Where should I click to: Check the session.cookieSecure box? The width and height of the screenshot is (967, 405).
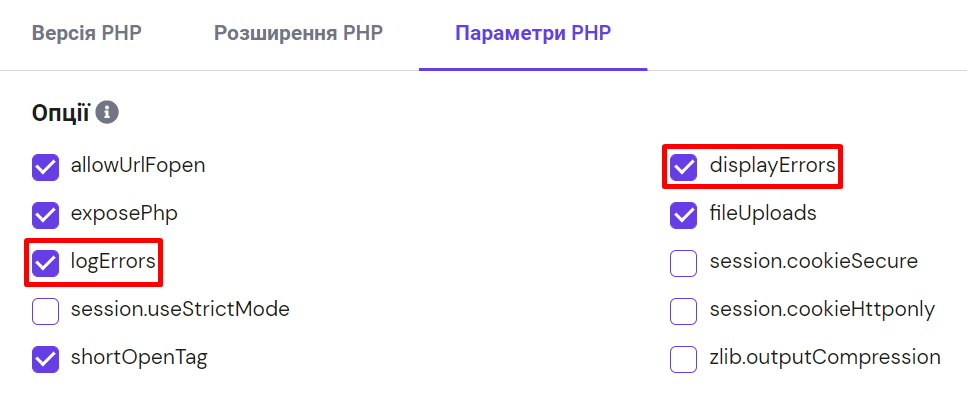tap(684, 263)
